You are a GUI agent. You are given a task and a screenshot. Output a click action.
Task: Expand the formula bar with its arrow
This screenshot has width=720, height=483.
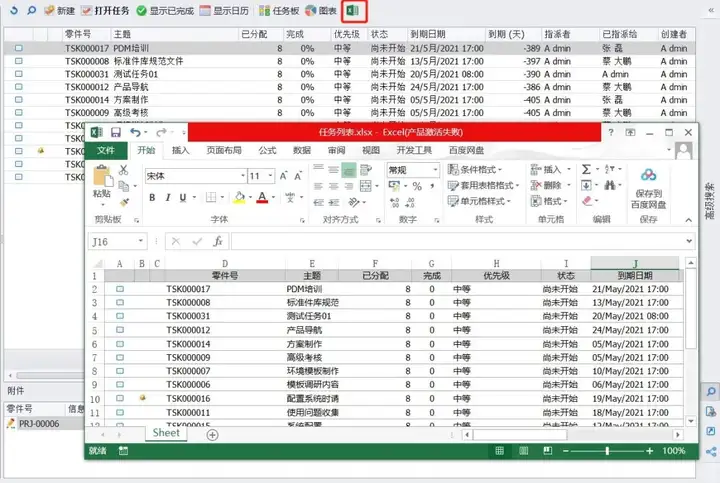coord(689,241)
